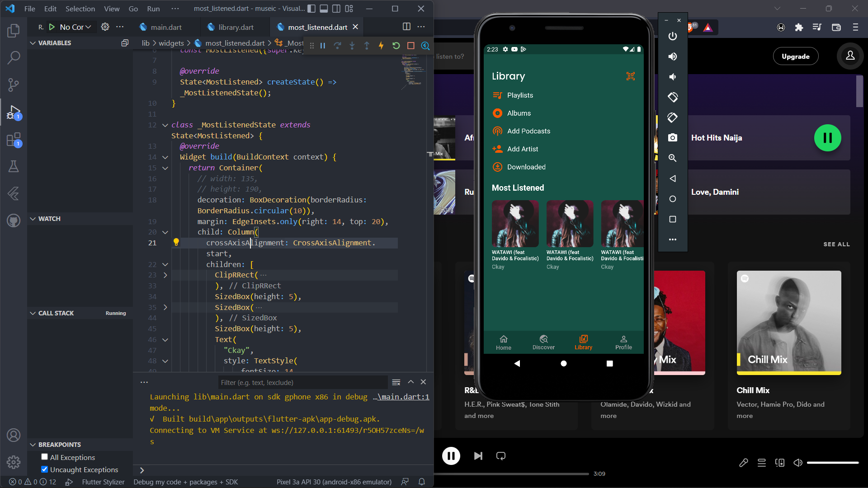The width and height of the screenshot is (868, 488).
Task: Switch to the main.dart editor tab
Action: (166, 27)
